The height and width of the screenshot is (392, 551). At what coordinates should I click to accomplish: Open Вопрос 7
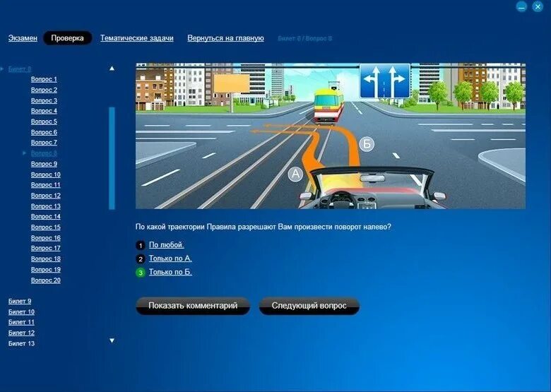pos(44,142)
